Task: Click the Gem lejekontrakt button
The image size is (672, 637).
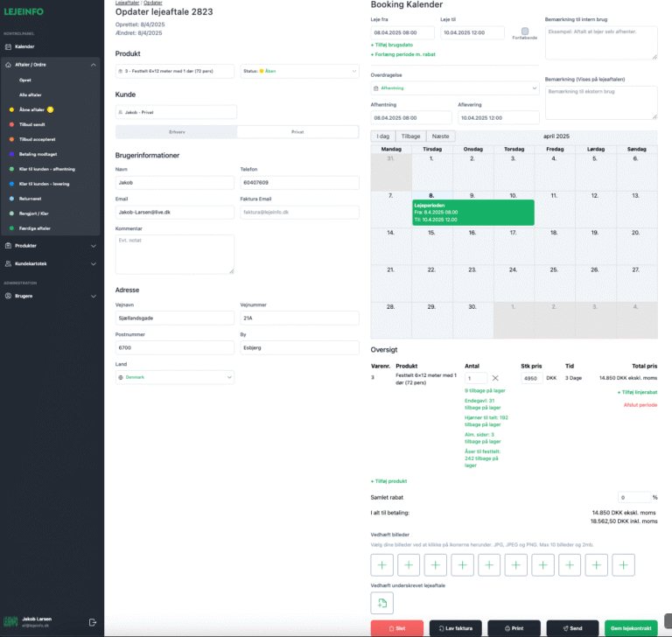Action: [631, 628]
